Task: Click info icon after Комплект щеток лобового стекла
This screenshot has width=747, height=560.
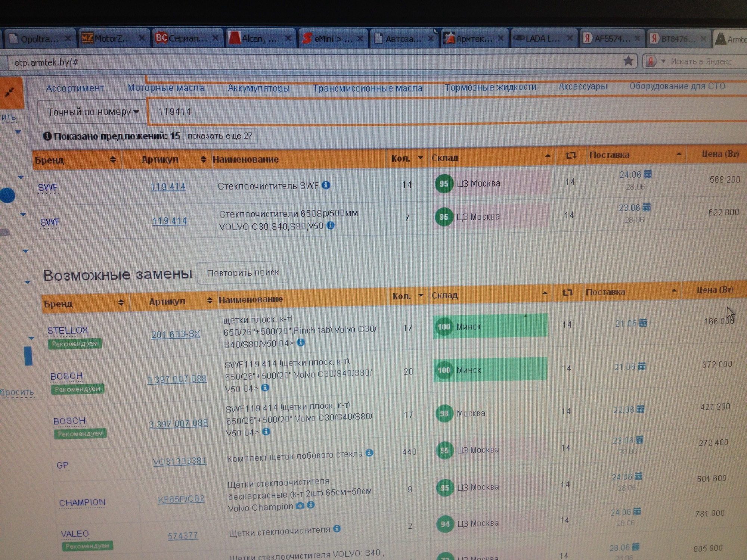Action: [369, 452]
